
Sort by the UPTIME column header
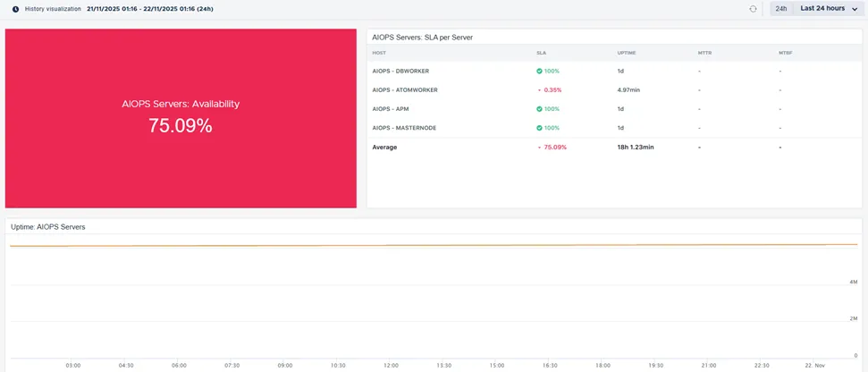(627, 53)
